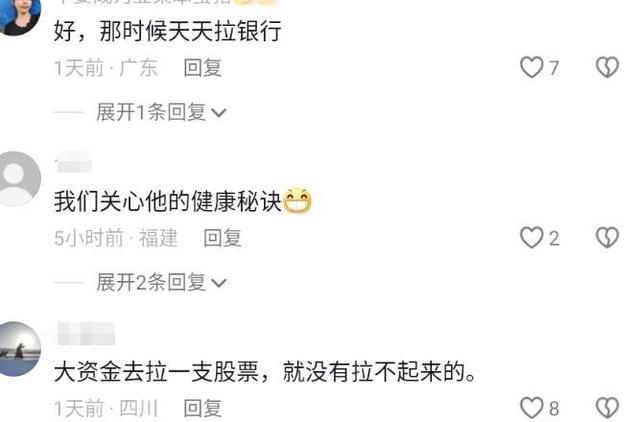
Task: Like the 健康秘诀 comment
Action: coord(532,238)
